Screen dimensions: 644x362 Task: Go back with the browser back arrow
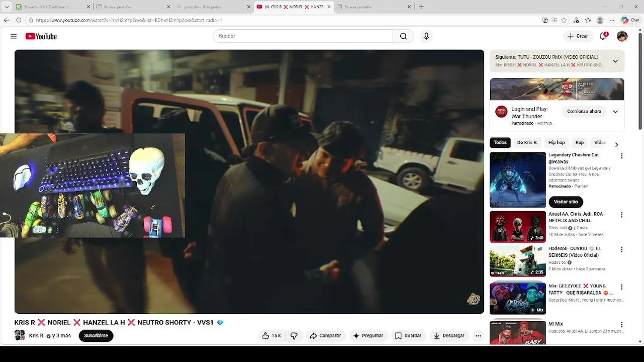[x=7, y=20]
